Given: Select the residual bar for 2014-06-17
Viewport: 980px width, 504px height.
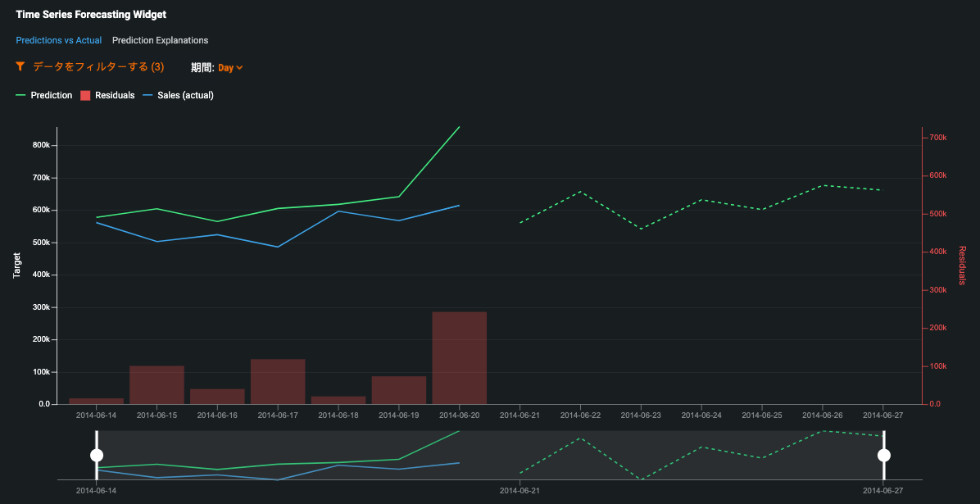Looking at the screenshot, I should point(278,381).
